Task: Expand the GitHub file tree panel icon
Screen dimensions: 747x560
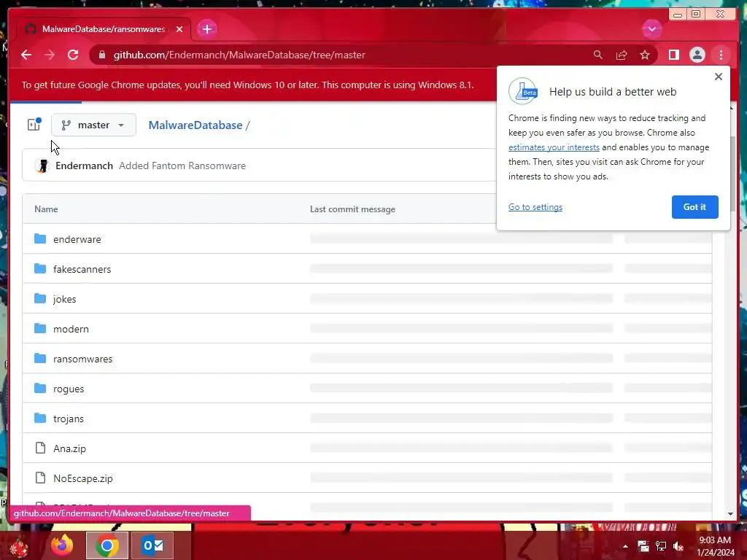Action: point(34,125)
